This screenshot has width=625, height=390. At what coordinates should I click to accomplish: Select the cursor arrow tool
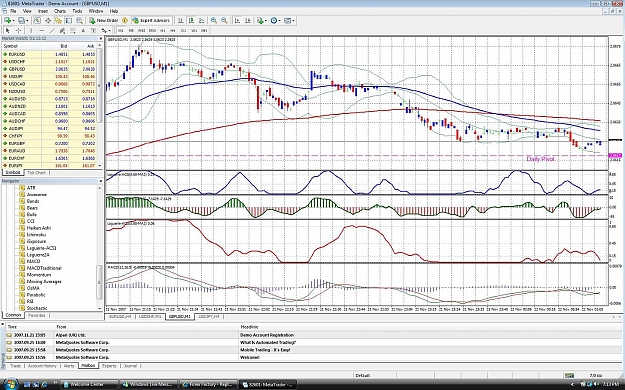pyautogui.click(x=8, y=30)
